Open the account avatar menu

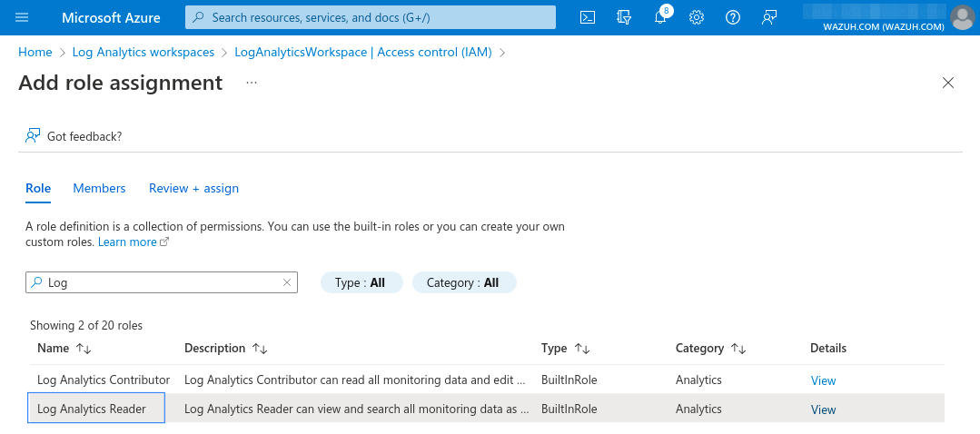coord(961,17)
